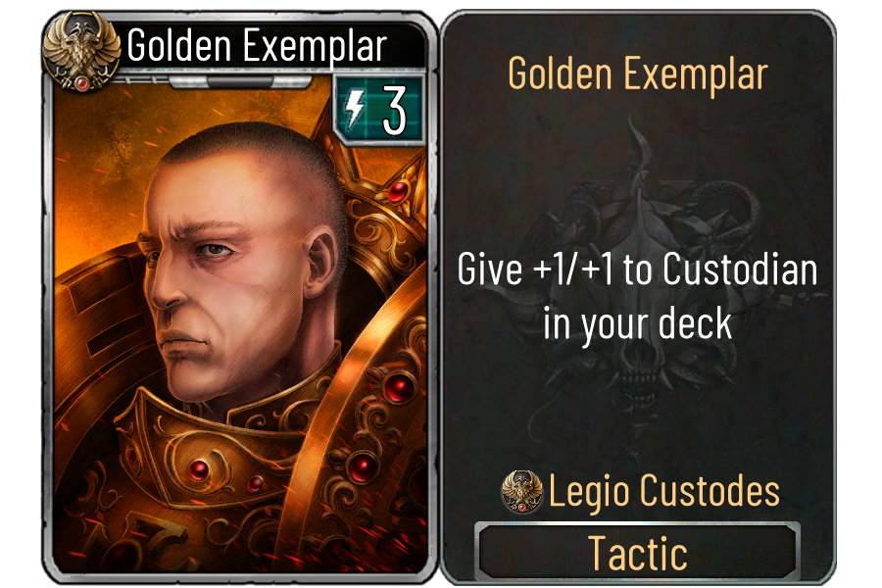This screenshot has width=882, height=588.
Task: Click the card description text about Custodian
Action: (637, 297)
